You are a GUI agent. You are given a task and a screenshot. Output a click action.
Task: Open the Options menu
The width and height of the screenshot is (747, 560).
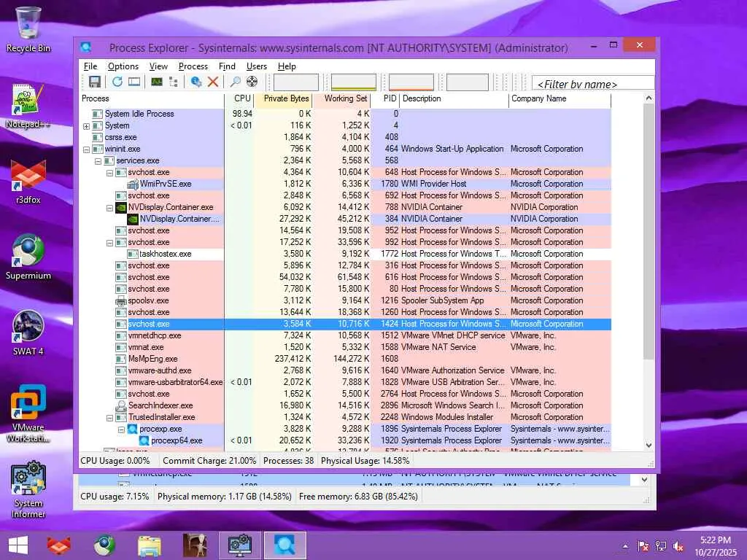(x=123, y=66)
